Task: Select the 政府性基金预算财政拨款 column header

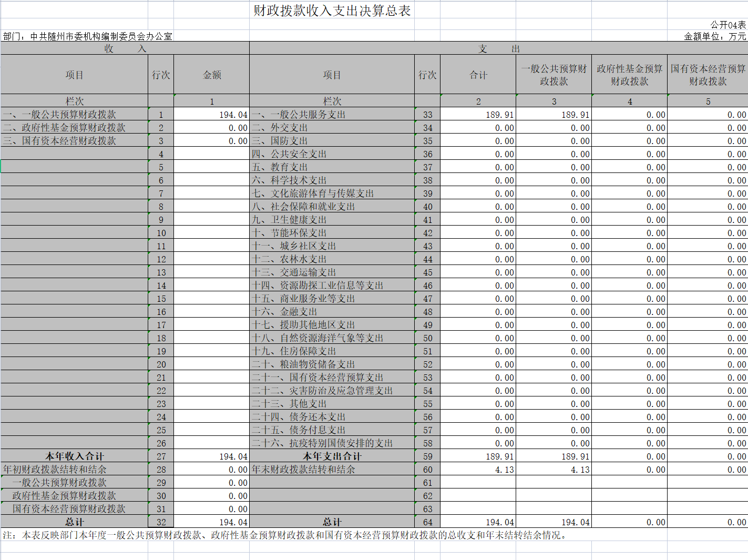Action: click(629, 75)
